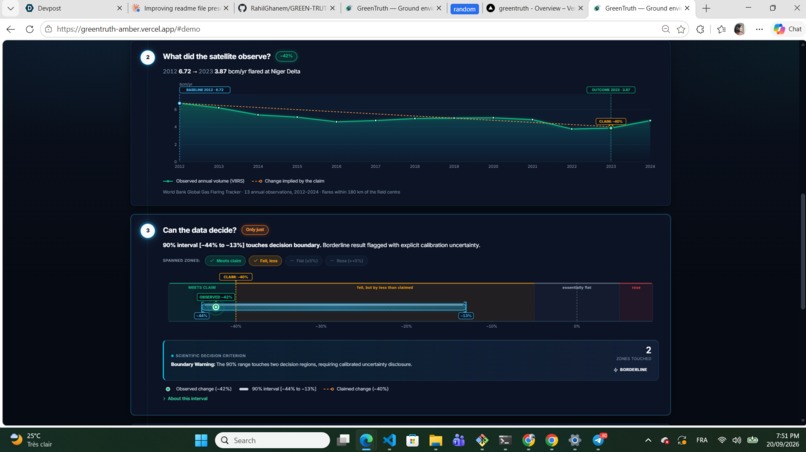Open the FRA language input switcher

[702, 440]
